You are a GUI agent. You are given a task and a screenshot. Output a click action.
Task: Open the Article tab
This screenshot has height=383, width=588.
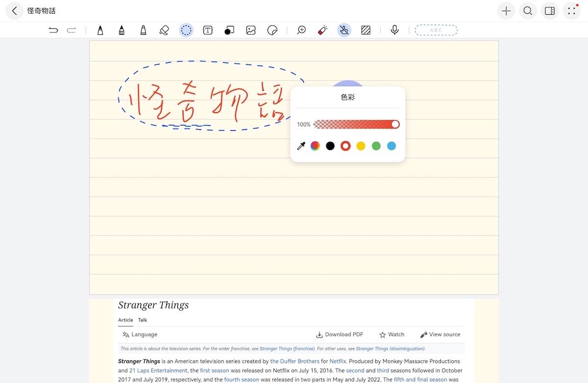[x=125, y=320]
